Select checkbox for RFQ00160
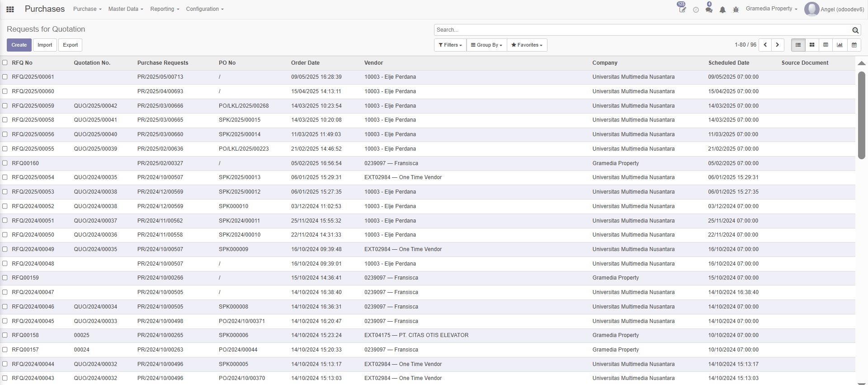Image resolution: width=868 pixels, height=385 pixels. pyautogui.click(x=5, y=163)
